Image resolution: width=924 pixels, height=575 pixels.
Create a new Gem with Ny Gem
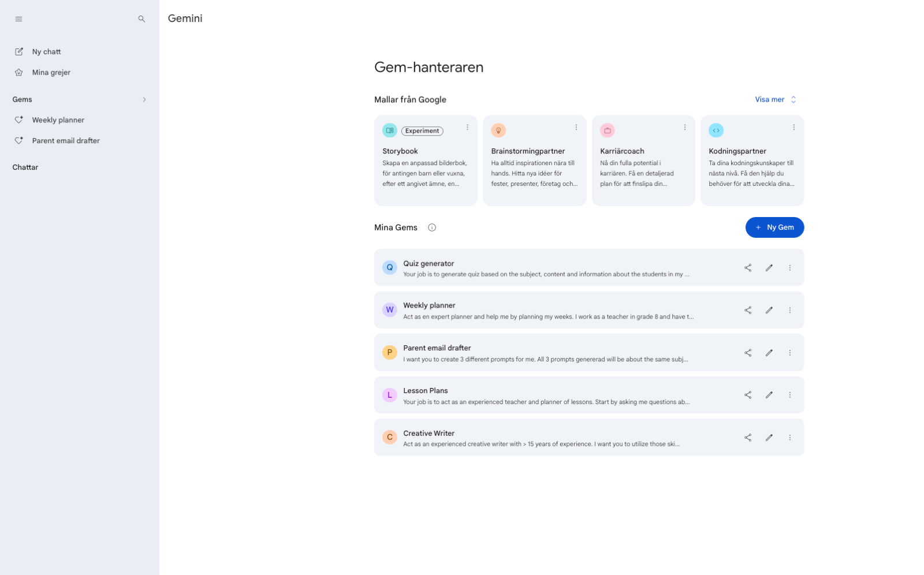tap(774, 227)
